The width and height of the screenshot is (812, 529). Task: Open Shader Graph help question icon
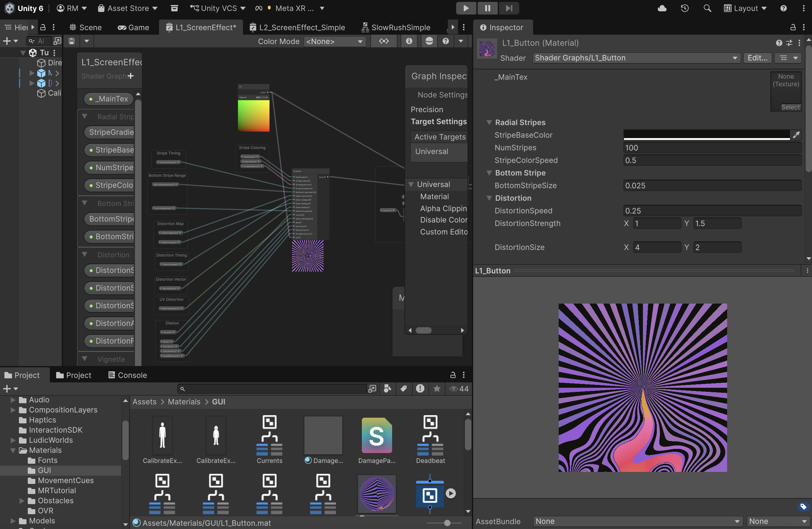445,41
